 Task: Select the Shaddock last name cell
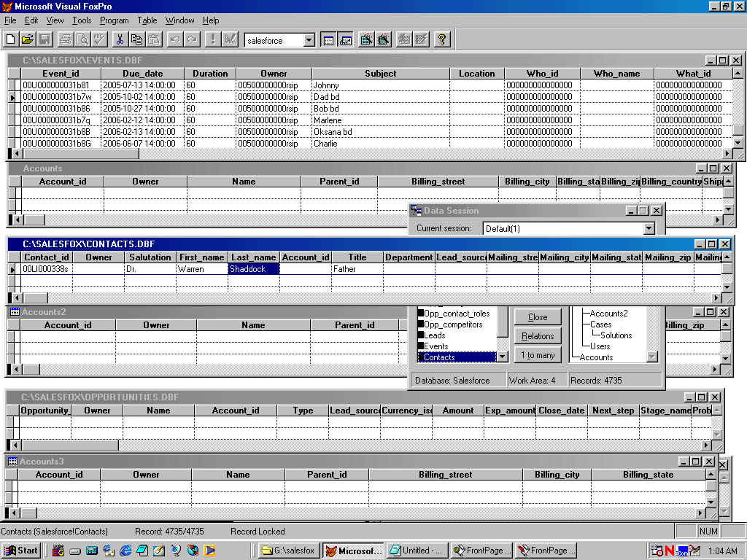click(253, 269)
